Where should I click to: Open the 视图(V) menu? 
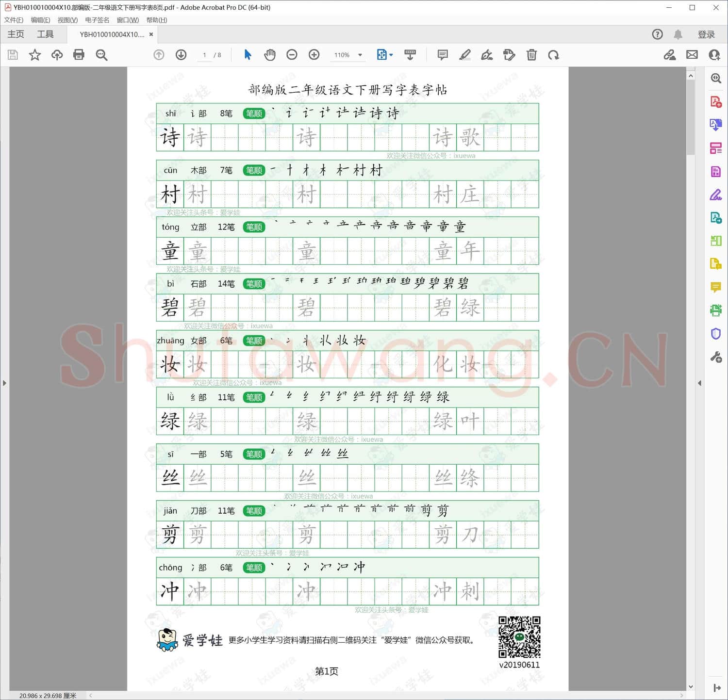(67, 20)
